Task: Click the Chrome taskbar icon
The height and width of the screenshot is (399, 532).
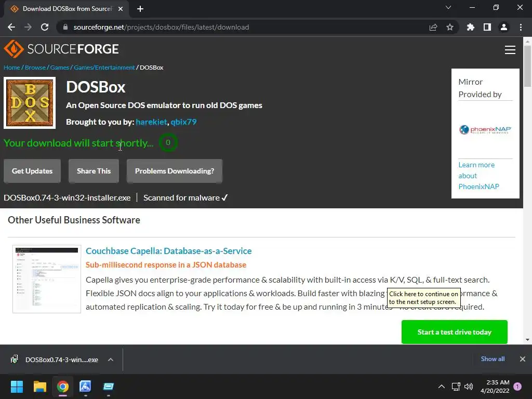Action: click(63, 387)
